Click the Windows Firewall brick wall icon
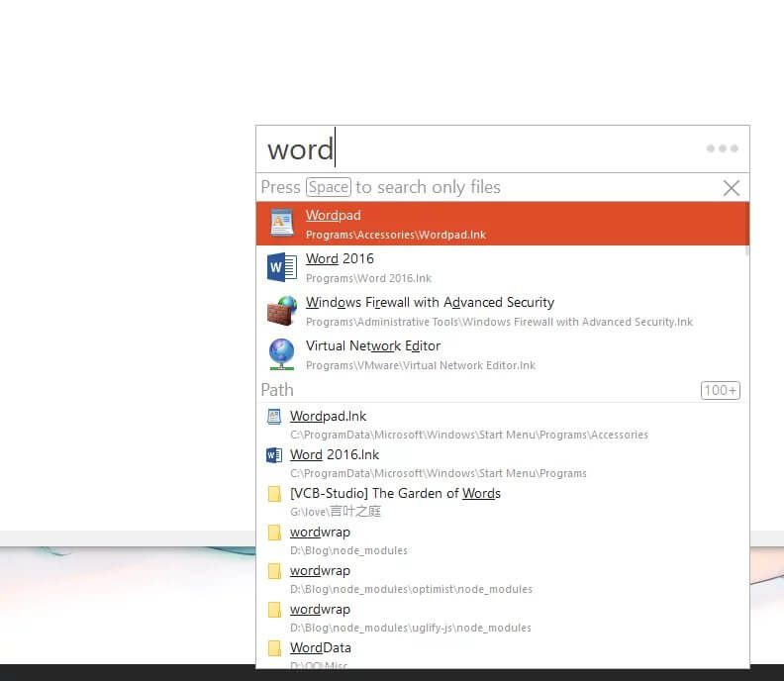The width and height of the screenshot is (784, 681). coord(282,311)
